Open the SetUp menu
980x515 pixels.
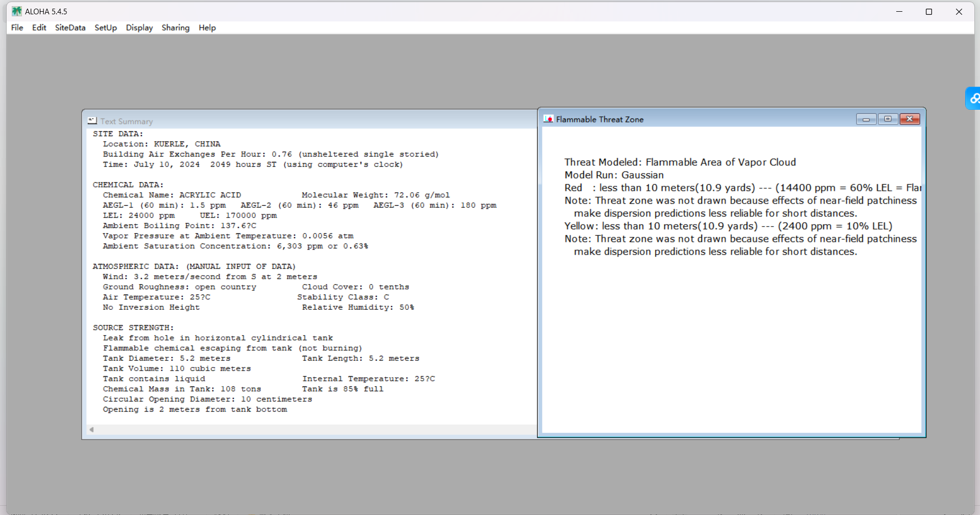click(x=106, y=28)
